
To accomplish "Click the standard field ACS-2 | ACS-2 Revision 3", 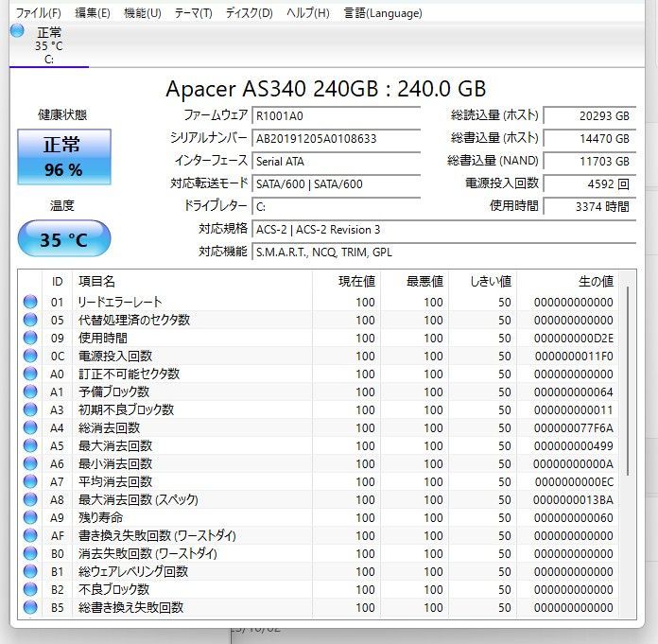I will click(x=444, y=230).
